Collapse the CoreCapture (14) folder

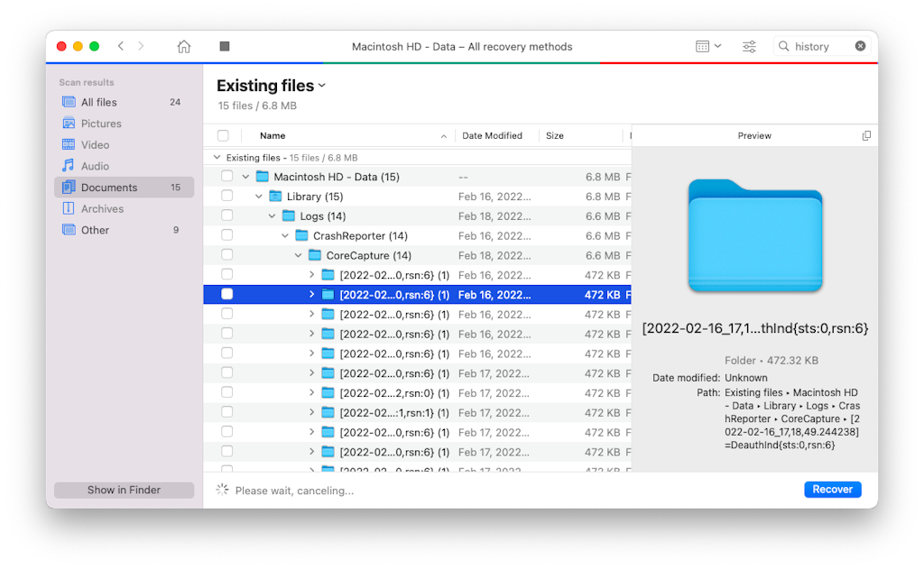298,254
